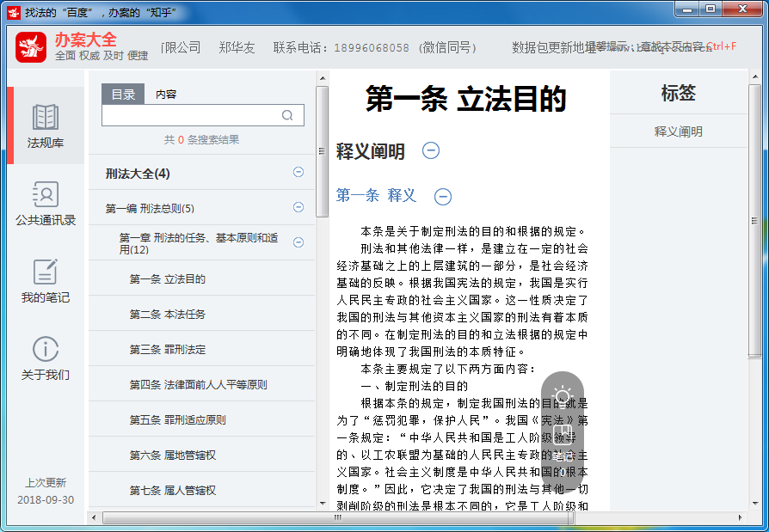Viewport: 769px width, 532px height.
Task: Open the 法规库 law library section
Action: coord(46,125)
